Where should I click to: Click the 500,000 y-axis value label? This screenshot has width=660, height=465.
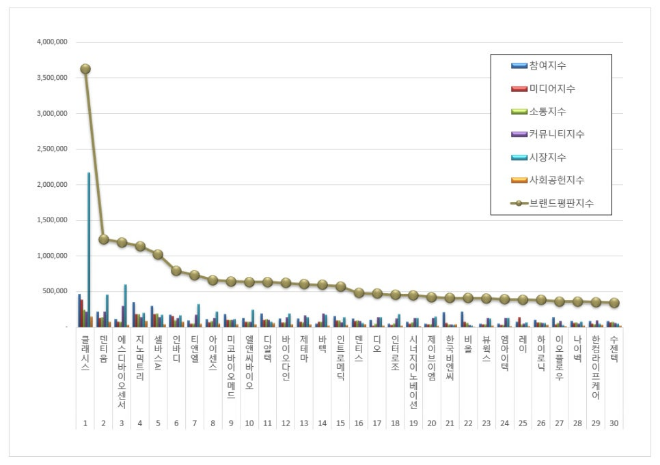[x=54, y=291]
